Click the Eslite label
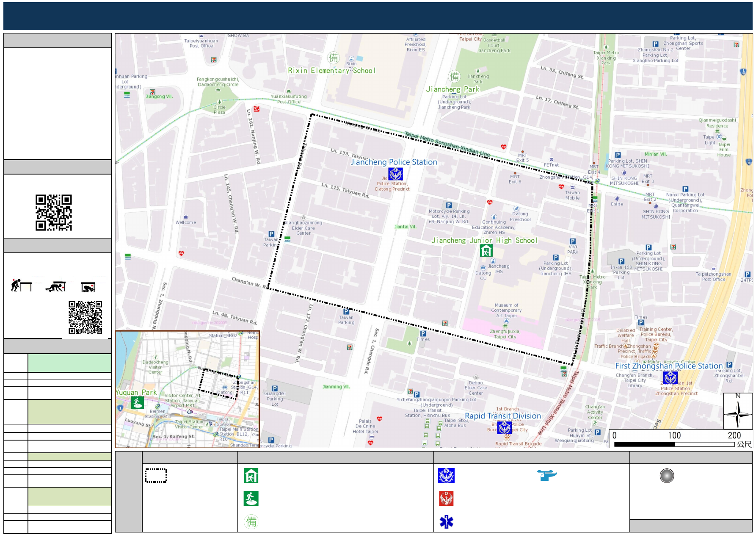Screen dimensions: 756x535 [617, 204]
